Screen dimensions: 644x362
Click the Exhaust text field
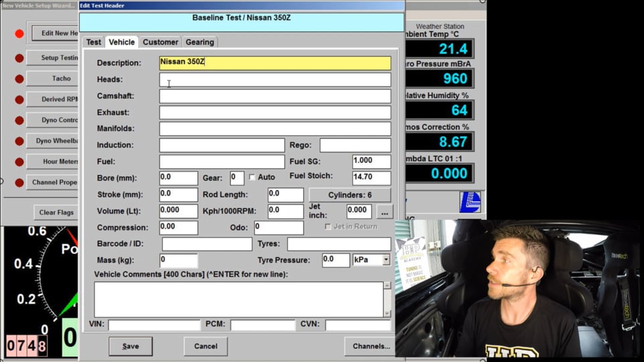(x=275, y=113)
